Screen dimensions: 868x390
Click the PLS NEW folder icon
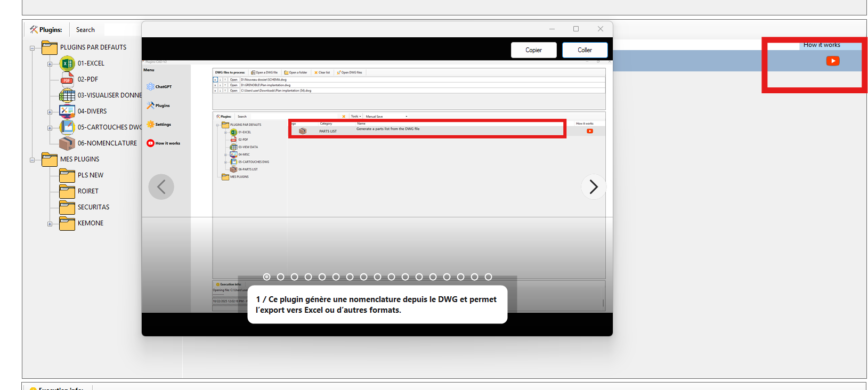pyautogui.click(x=67, y=175)
